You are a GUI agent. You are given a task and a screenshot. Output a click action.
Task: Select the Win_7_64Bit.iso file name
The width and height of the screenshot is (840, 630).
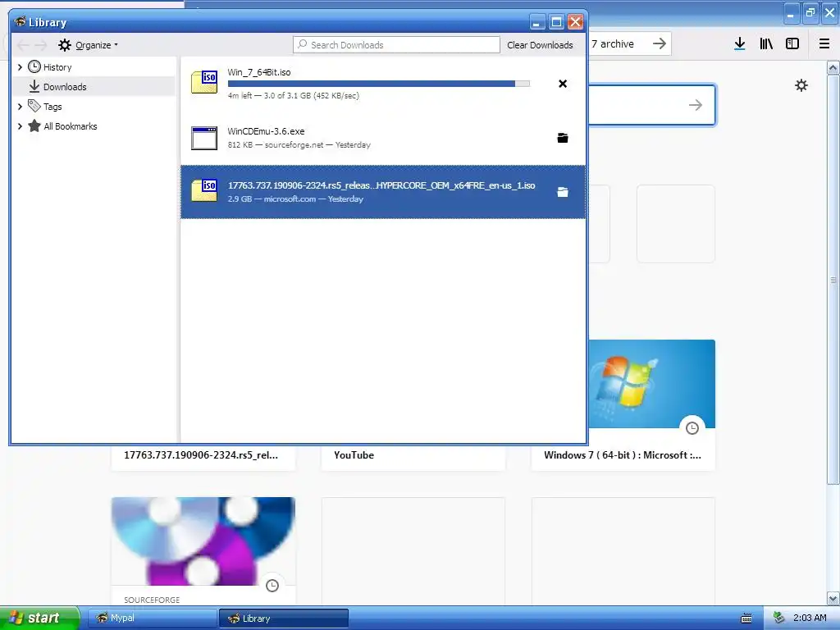(259, 72)
